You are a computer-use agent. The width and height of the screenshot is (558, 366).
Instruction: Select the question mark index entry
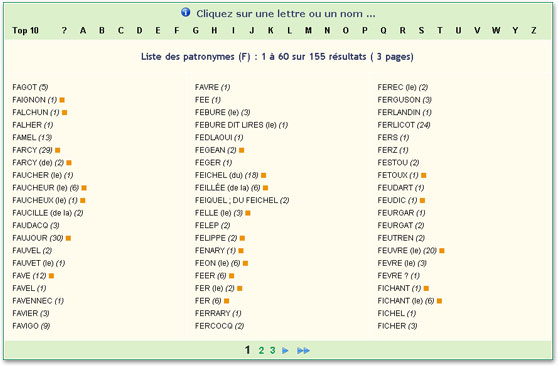[64, 31]
